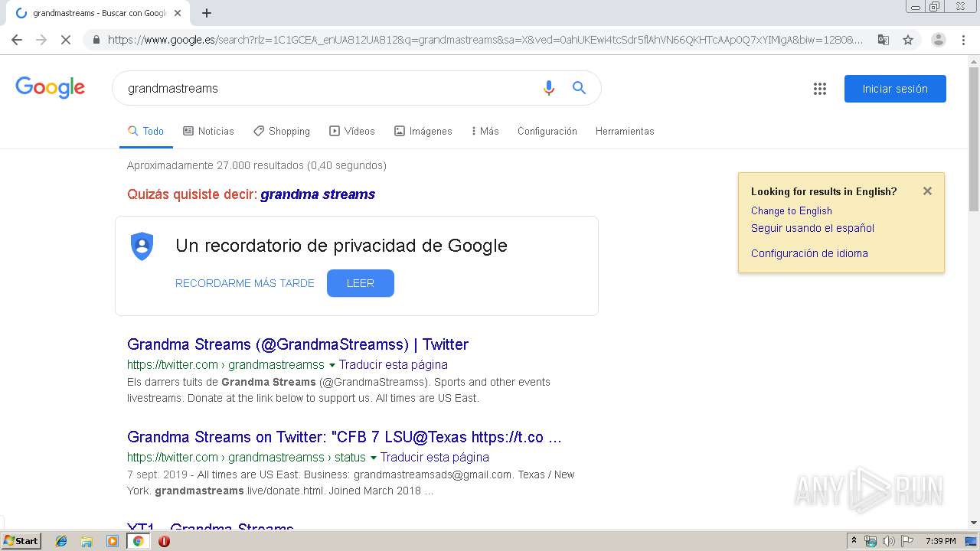The height and width of the screenshot is (551, 980).
Task: Open the Chrome profile avatar
Action: [x=938, y=40]
